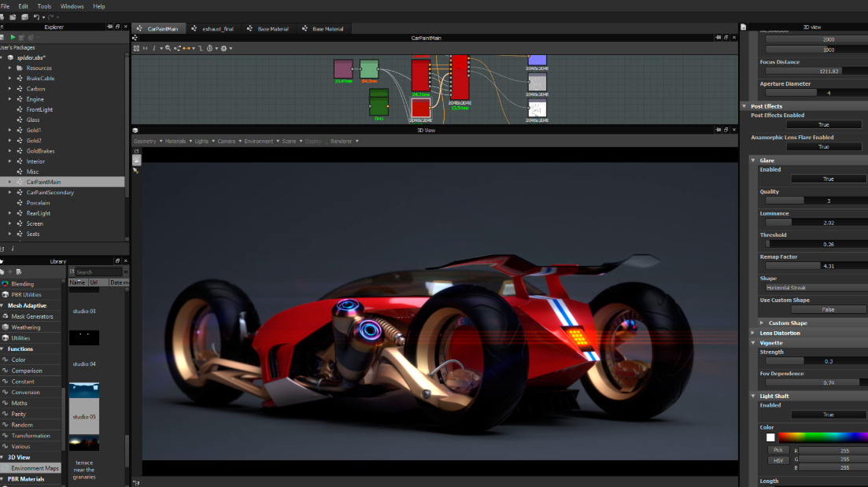
Task: Click the Pick color button
Action: 778,450
